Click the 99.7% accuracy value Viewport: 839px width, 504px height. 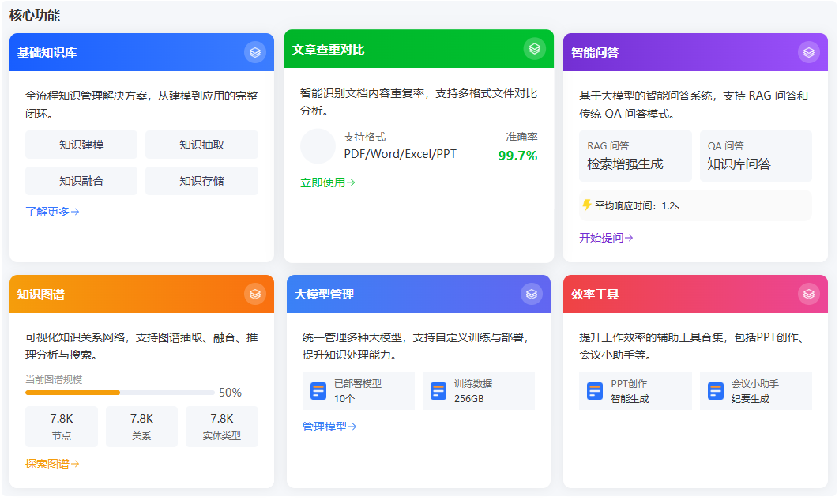517,156
